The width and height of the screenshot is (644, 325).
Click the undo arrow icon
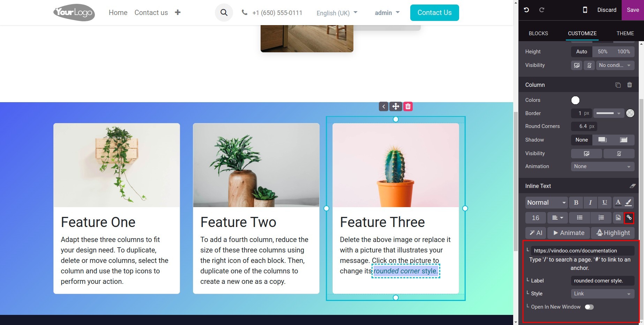coord(526,10)
